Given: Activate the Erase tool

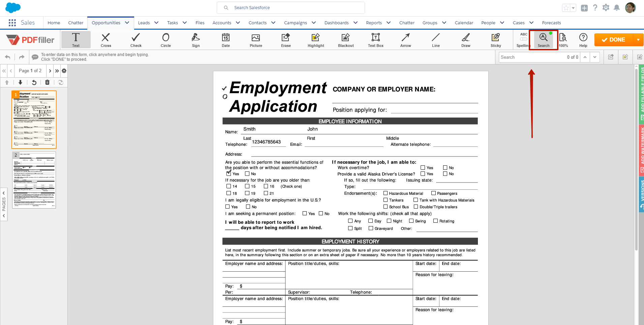Looking at the screenshot, I should (x=286, y=39).
